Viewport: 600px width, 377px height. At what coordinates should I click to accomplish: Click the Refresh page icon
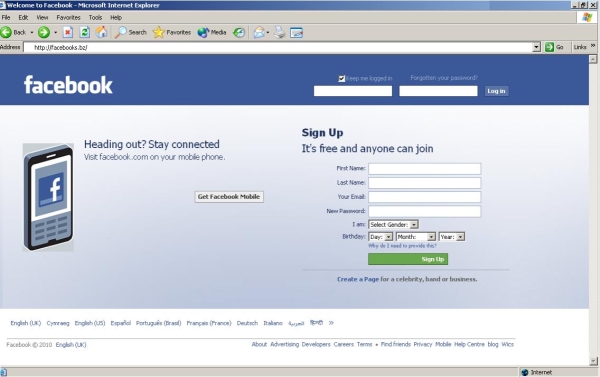coord(85,33)
